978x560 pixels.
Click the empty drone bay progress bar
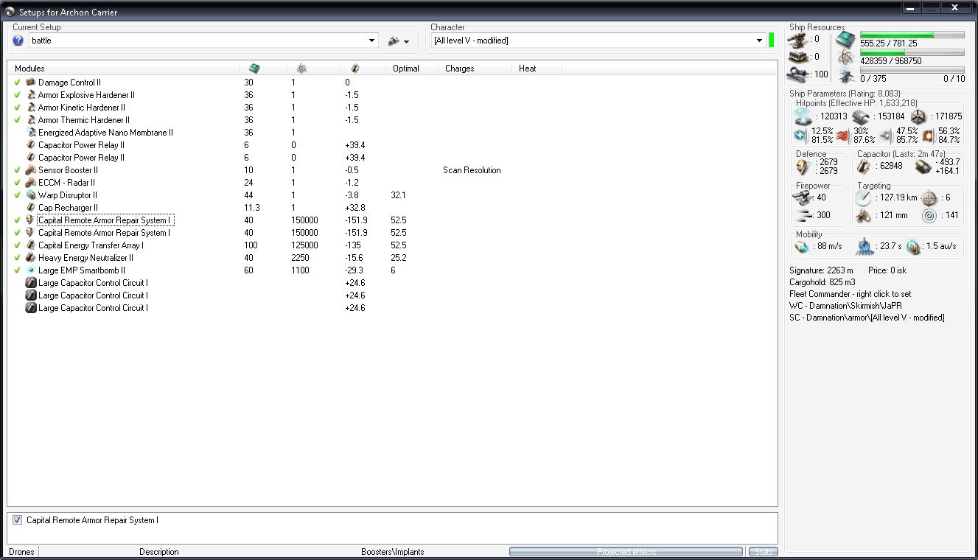pos(912,70)
